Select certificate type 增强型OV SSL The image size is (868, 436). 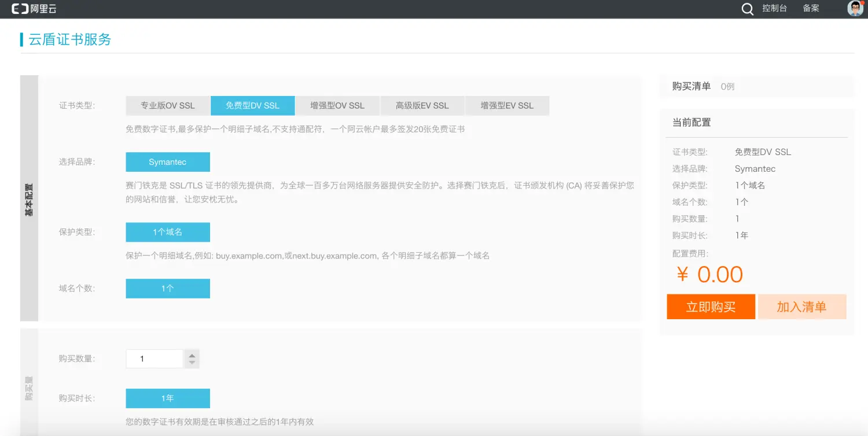[x=337, y=106]
